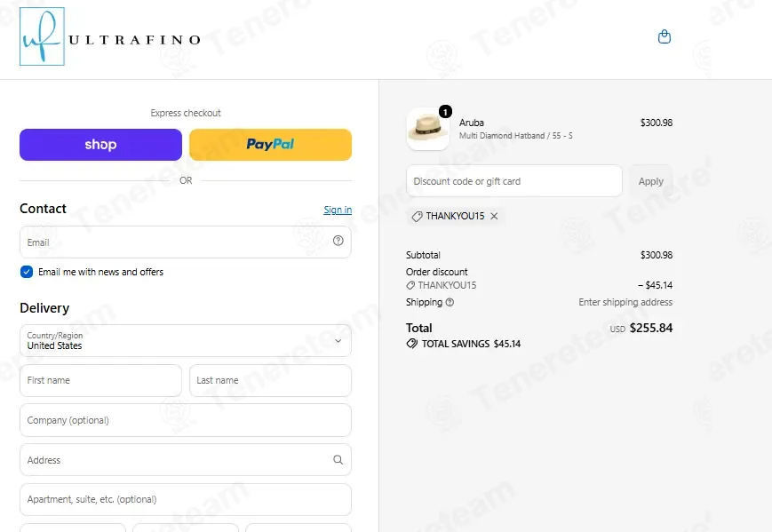Pay with PayPal express checkout
772x532 pixels.
(x=270, y=145)
